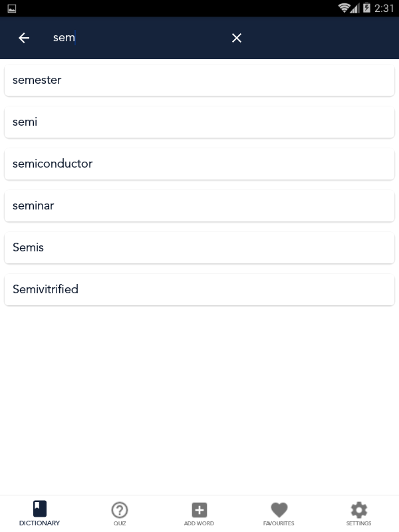Viewport: 399px width, 532px height.
Task: Tap the image notification icon
Action: [x=12, y=9]
